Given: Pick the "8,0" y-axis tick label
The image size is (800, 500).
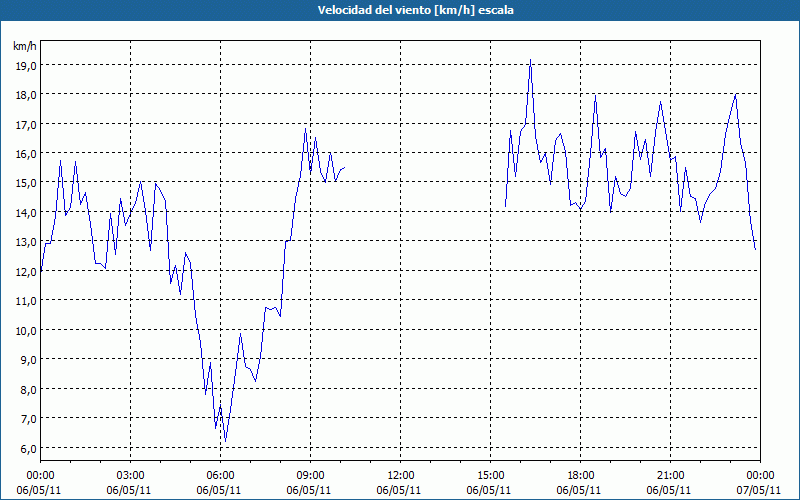Looking at the screenshot, I should [28, 389].
